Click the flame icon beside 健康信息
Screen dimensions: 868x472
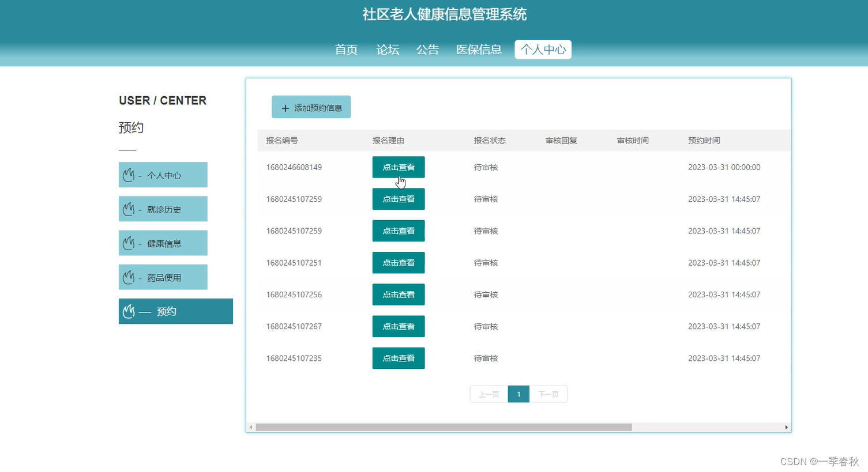(129, 243)
